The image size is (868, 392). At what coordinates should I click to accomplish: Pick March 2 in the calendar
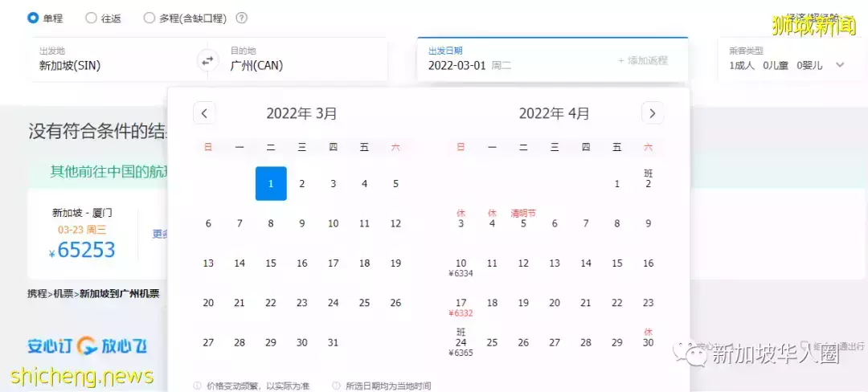[x=301, y=184]
